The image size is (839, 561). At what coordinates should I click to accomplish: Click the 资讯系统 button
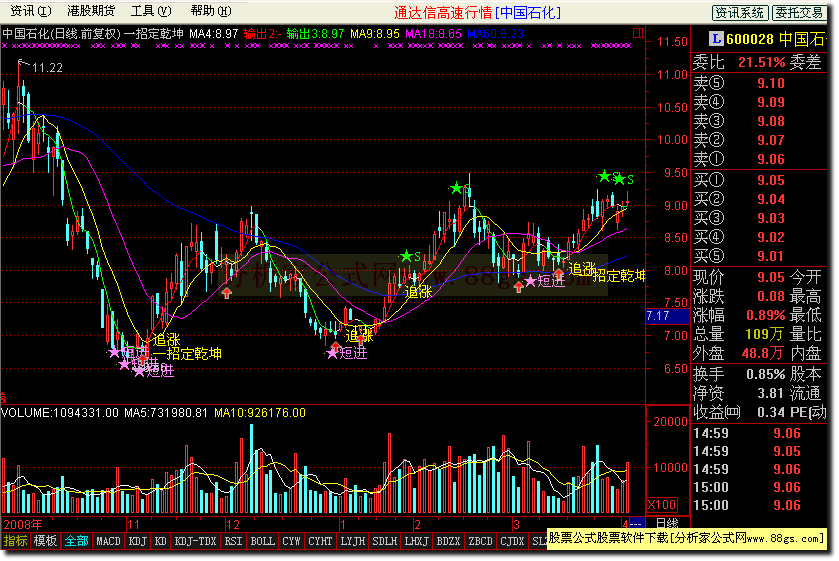740,13
